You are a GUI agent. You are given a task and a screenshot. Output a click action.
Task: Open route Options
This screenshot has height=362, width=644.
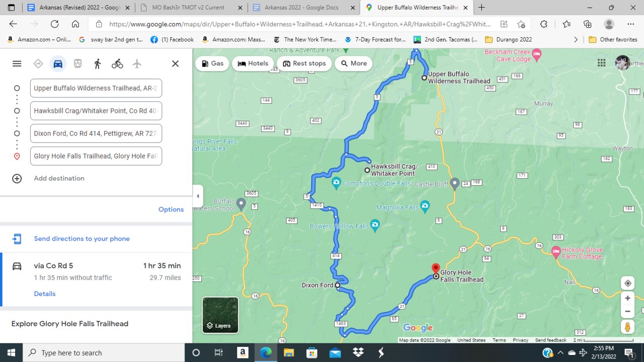[171, 209]
